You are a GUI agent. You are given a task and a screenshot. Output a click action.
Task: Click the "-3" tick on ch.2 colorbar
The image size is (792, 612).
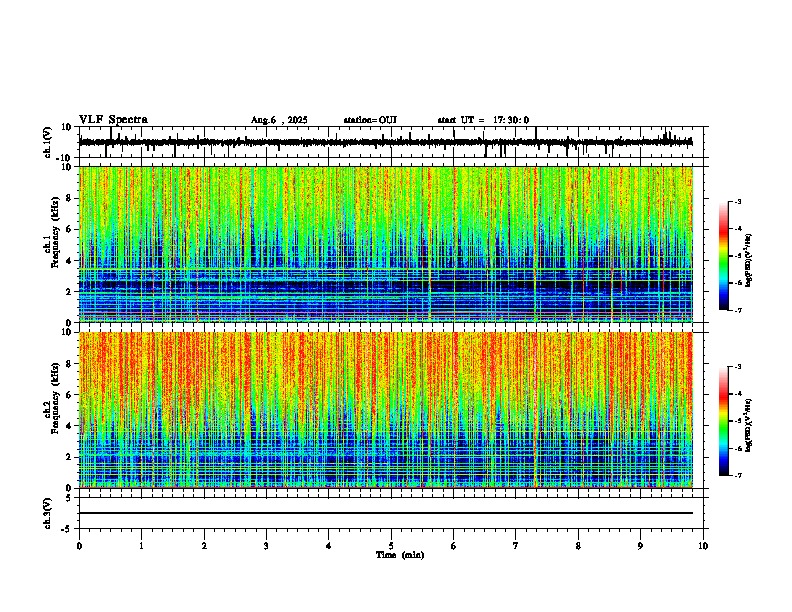coord(738,367)
